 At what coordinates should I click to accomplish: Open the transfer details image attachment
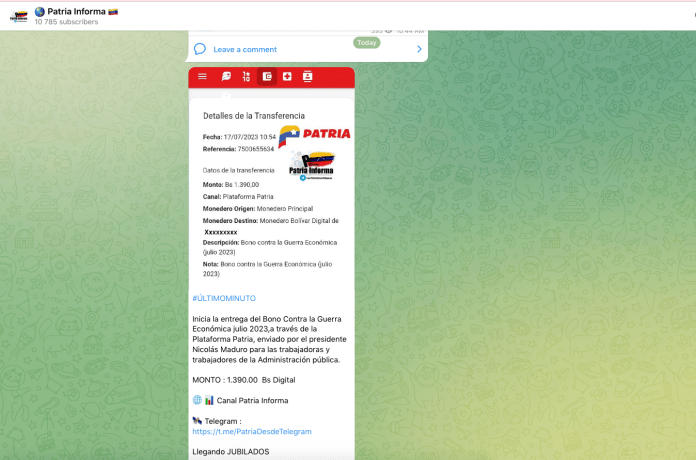(272, 178)
